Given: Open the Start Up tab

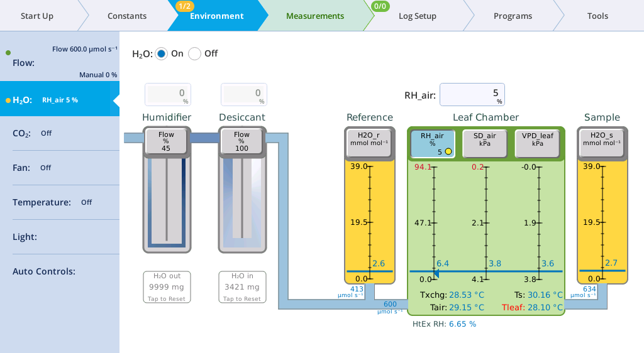Looking at the screenshot, I should 37,16.
